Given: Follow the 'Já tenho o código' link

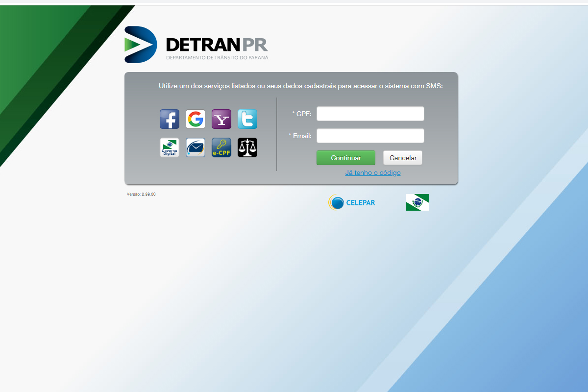Looking at the screenshot, I should coord(373,172).
